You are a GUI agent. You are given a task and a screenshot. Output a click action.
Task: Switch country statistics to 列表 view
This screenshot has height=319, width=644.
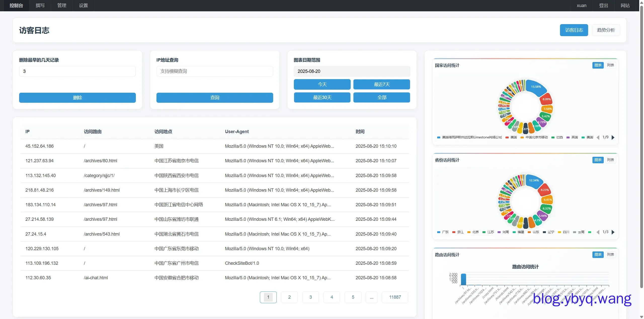pyautogui.click(x=610, y=65)
